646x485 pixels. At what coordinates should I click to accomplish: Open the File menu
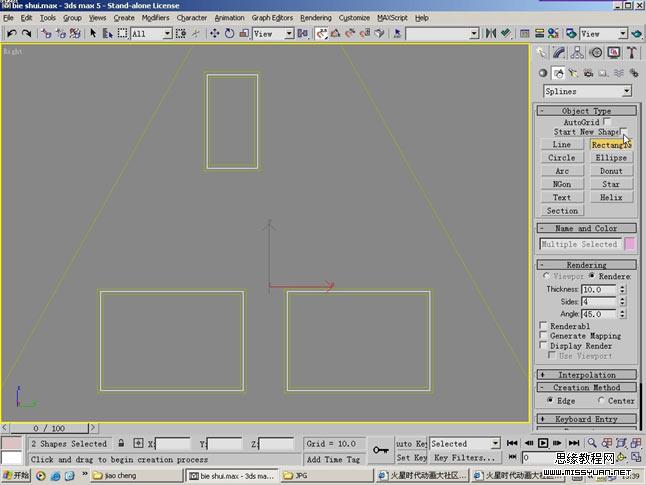pos(8,18)
